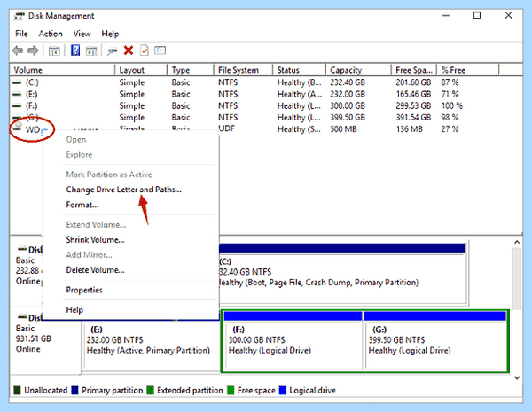Select Delete Volume... entry
Image resolution: width=532 pixels, height=412 pixels.
click(x=96, y=270)
